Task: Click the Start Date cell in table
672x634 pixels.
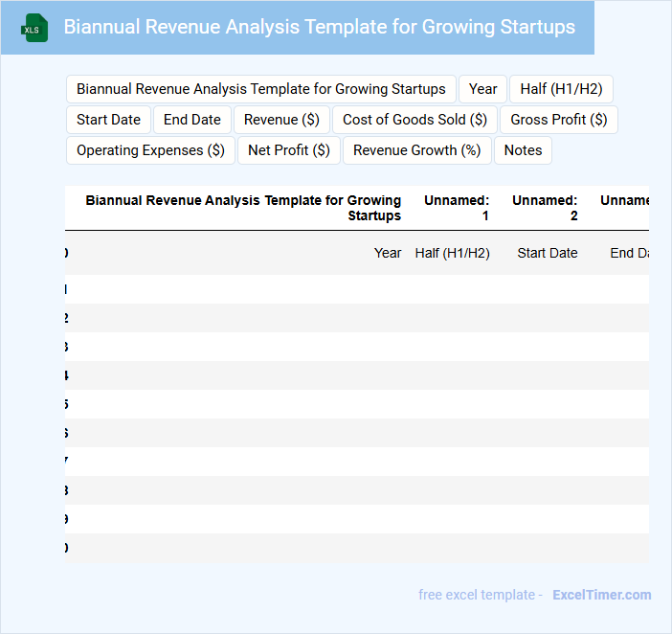Action: click(547, 254)
